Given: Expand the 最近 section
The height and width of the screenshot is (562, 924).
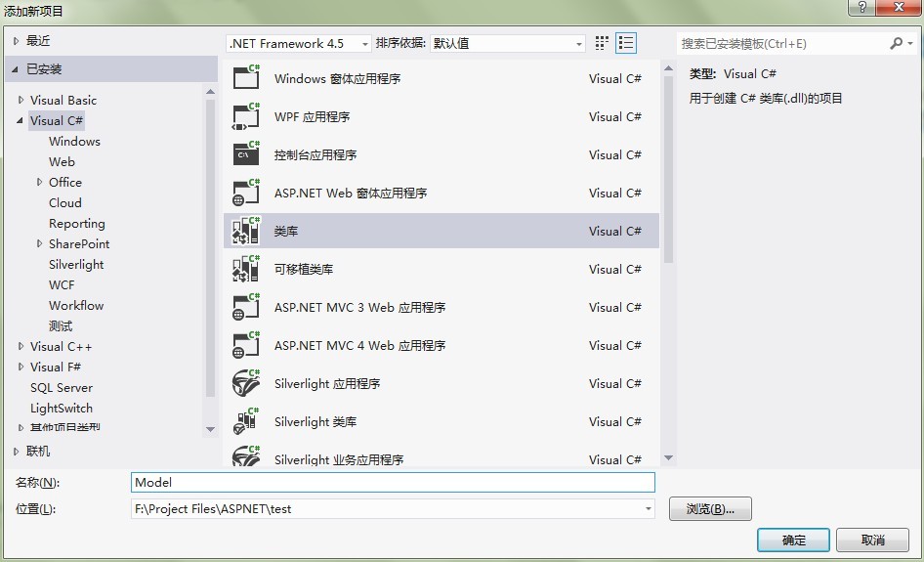Looking at the screenshot, I should point(16,41).
